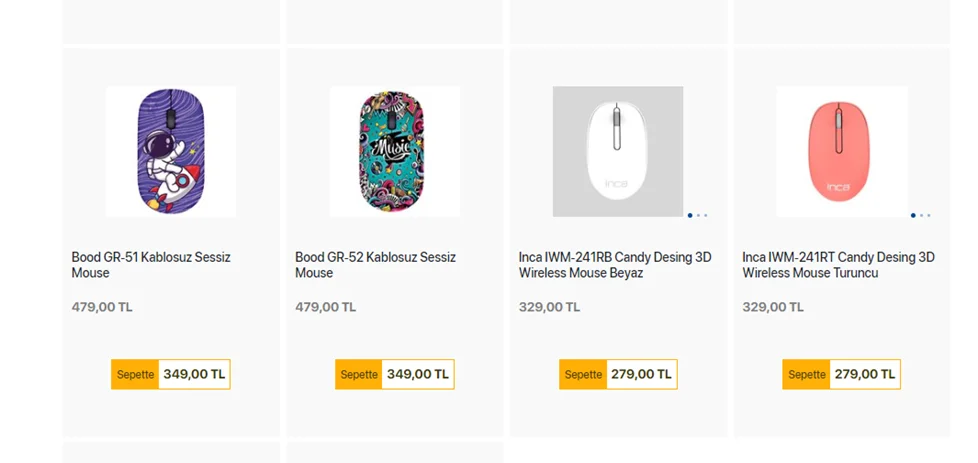Open Inca IWM-241RB Wireless Mouse Beyaz link
This screenshot has width=978, height=463.
[x=615, y=265]
